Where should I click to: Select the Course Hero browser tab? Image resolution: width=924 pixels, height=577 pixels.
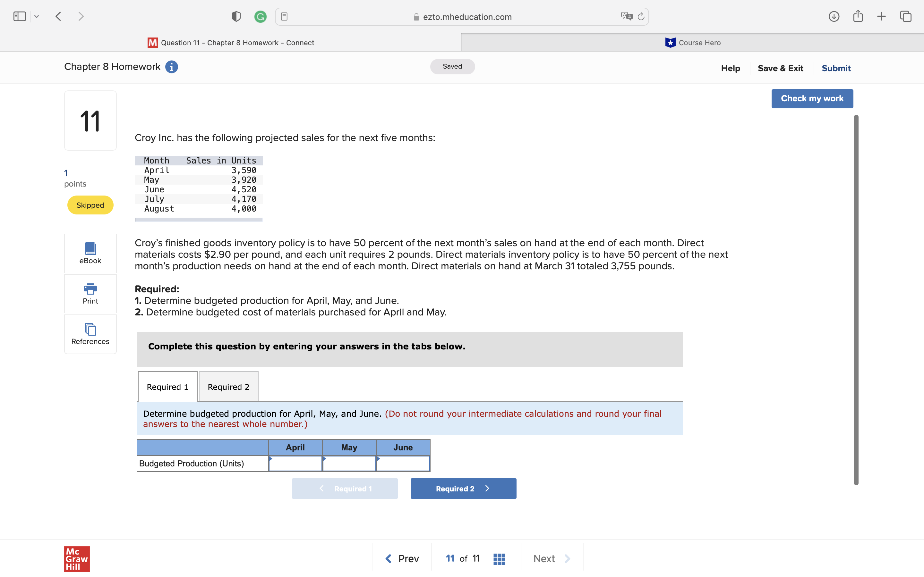pyautogui.click(x=694, y=42)
